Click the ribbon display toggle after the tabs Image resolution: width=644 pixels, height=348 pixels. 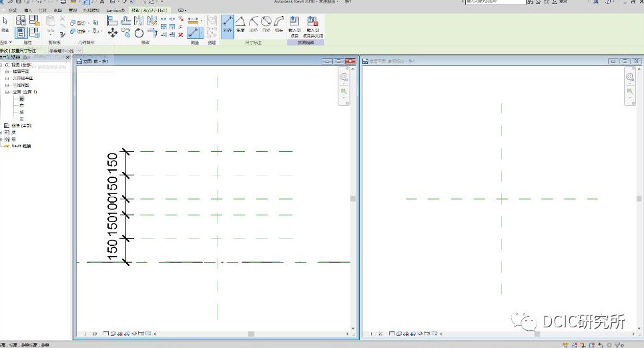pos(182,10)
